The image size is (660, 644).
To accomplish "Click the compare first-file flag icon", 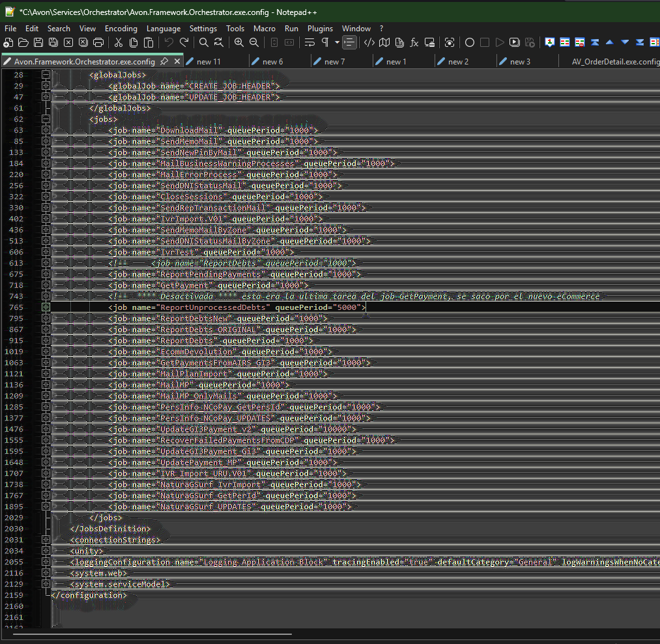I will pos(549,42).
